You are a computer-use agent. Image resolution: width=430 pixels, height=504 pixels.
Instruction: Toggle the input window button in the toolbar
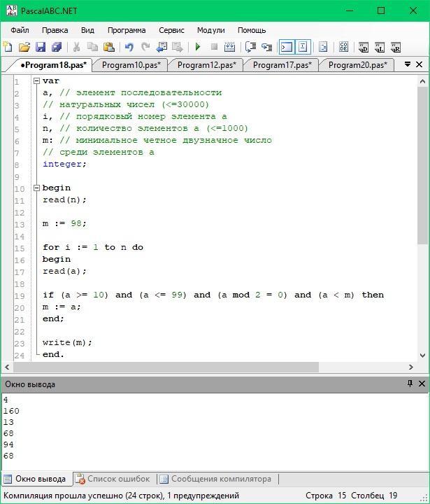[303, 48]
